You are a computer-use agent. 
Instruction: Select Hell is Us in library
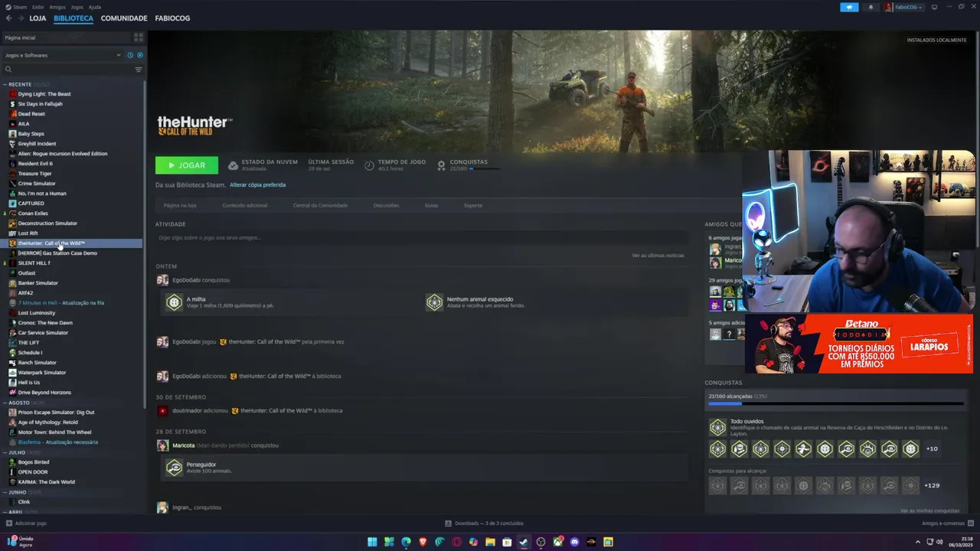coord(29,383)
